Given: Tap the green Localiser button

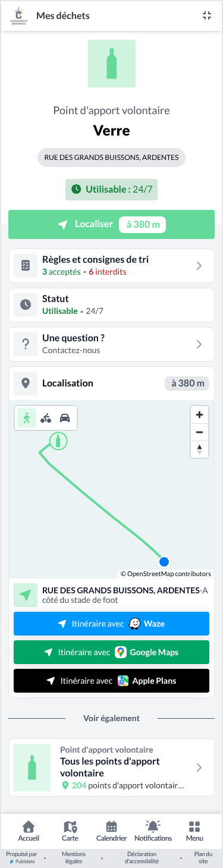Looking at the screenshot, I should click(x=111, y=225).
